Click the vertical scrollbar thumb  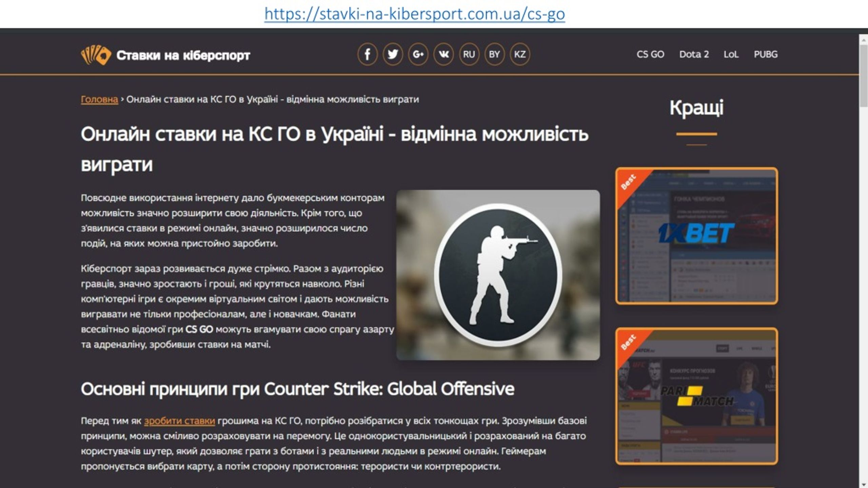click(864, 76)
